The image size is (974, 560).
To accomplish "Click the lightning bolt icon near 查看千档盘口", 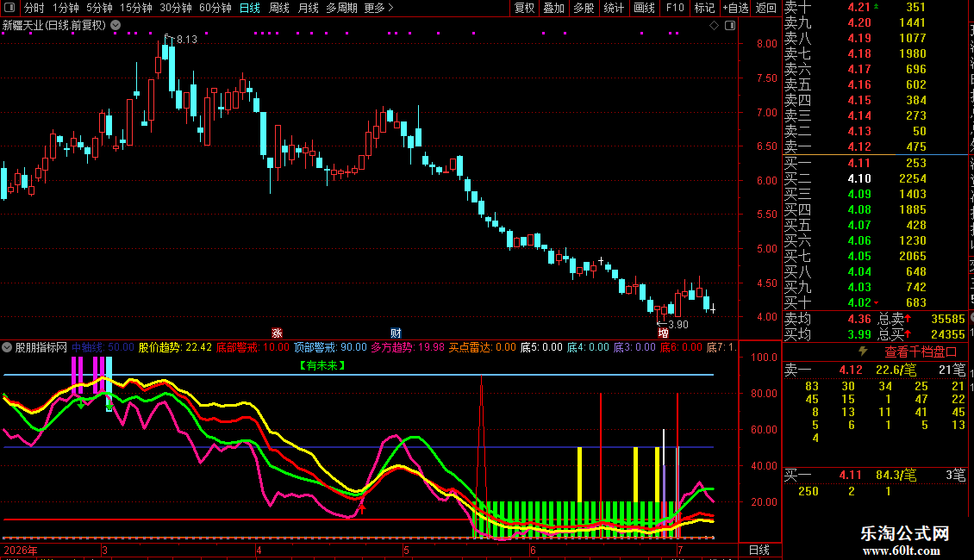I will (863, 352).
